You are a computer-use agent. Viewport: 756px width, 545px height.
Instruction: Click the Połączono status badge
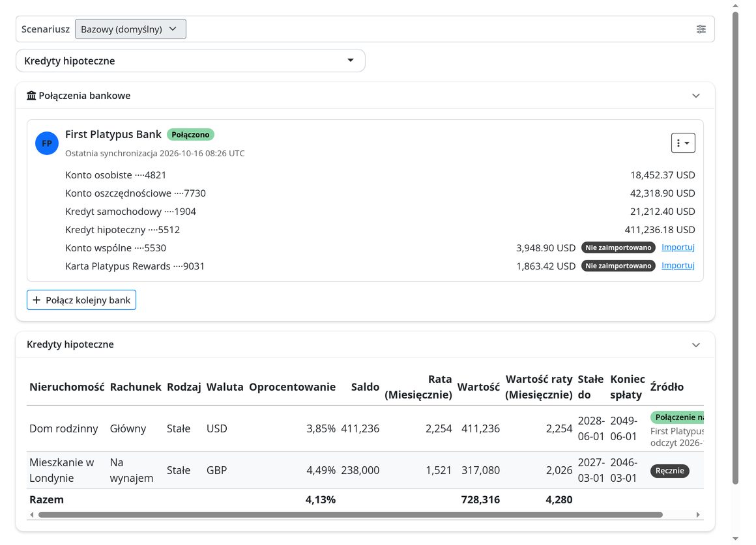(190, 134)
